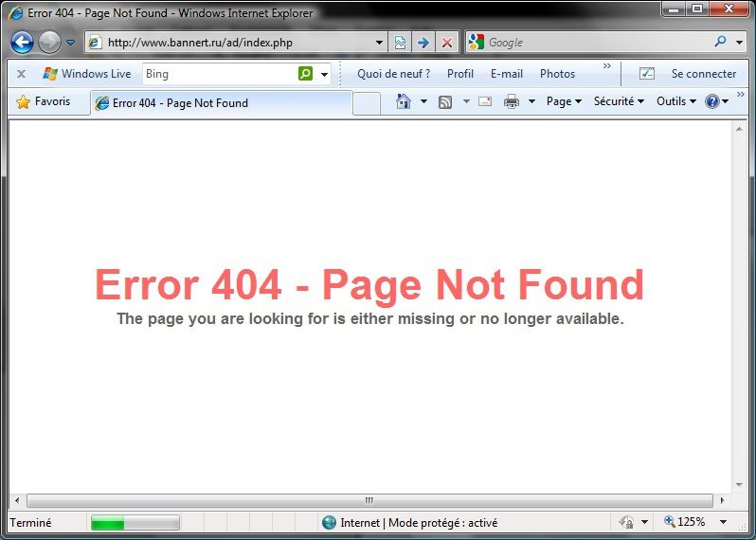
Task: Click the Home page icon
Action: pyautogui.click(x=404, y=101)
